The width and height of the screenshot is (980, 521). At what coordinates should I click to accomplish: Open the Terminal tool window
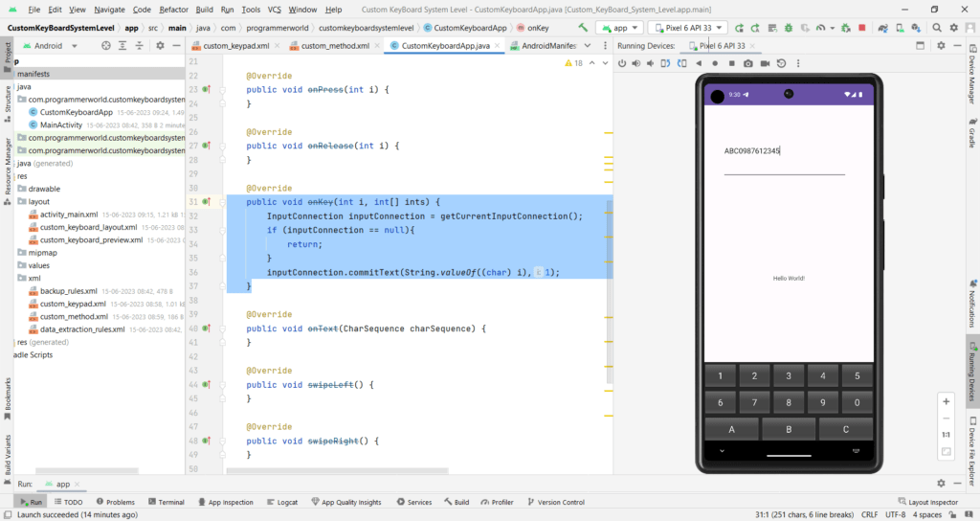pyautogui.click(x=167, y=502)
